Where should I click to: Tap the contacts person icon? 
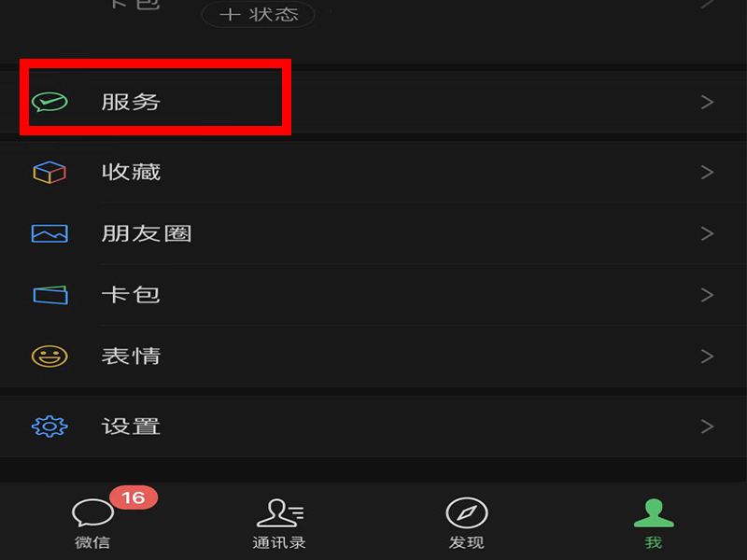[x=279, y=512]
